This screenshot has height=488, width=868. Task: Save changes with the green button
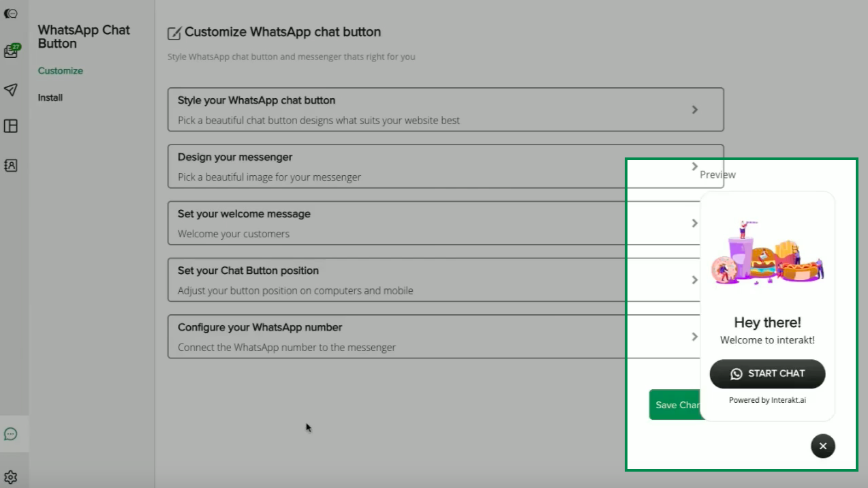[x=675, y=405]
